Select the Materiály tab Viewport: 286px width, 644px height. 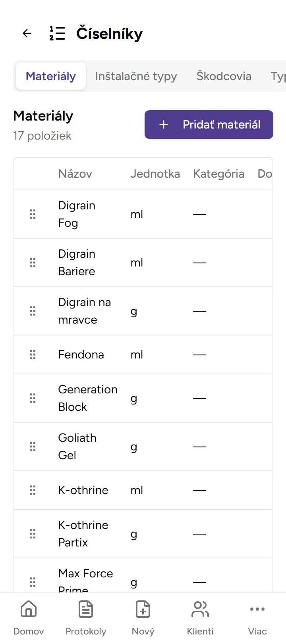(51, 76)
